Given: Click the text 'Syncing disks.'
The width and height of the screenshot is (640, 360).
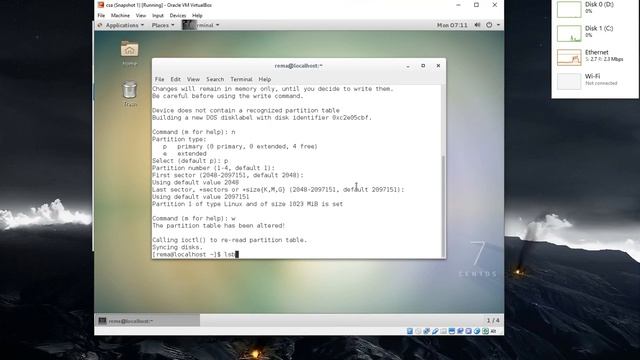Looking at the screenshot, I should pos(177,247).
